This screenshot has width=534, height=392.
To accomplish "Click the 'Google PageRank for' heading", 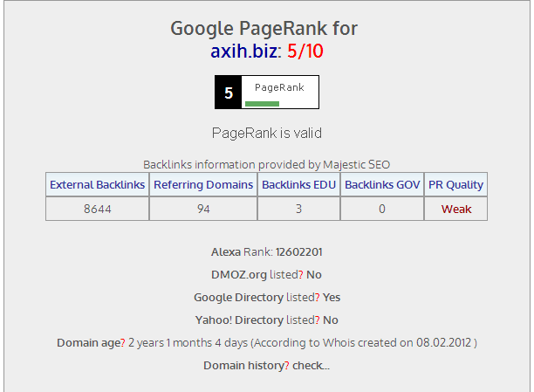I will 264,29.
